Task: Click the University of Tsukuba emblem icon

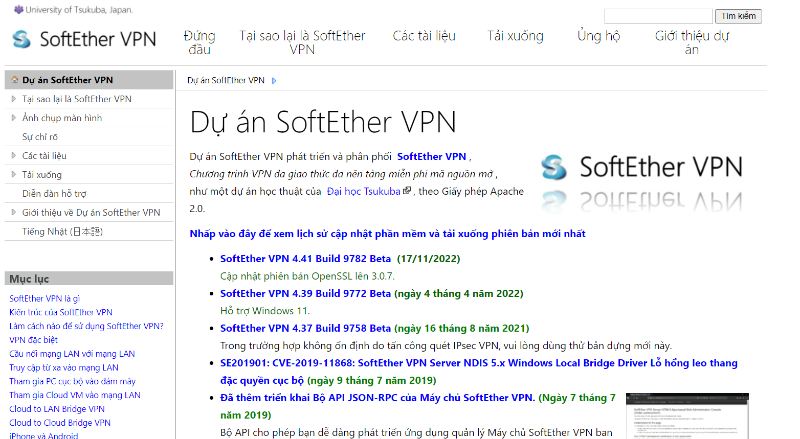Action: click(x=6, y=9)
